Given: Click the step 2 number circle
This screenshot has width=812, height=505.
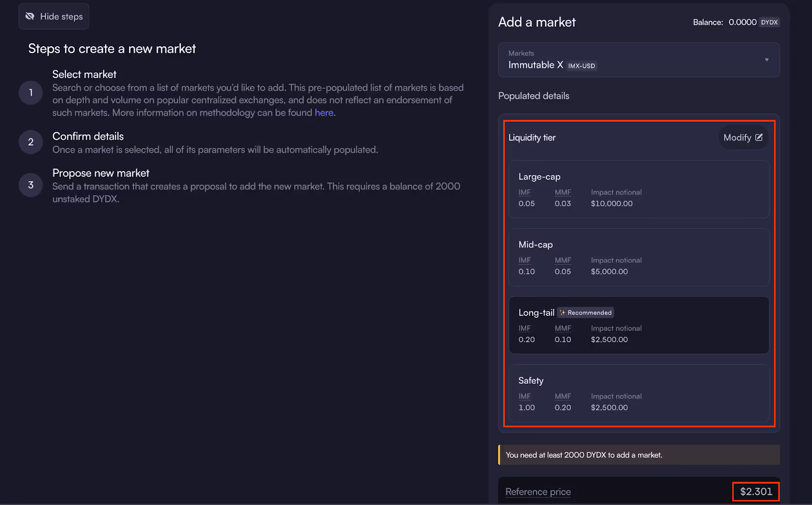Looking at the screenshot, I should (31, 142).
